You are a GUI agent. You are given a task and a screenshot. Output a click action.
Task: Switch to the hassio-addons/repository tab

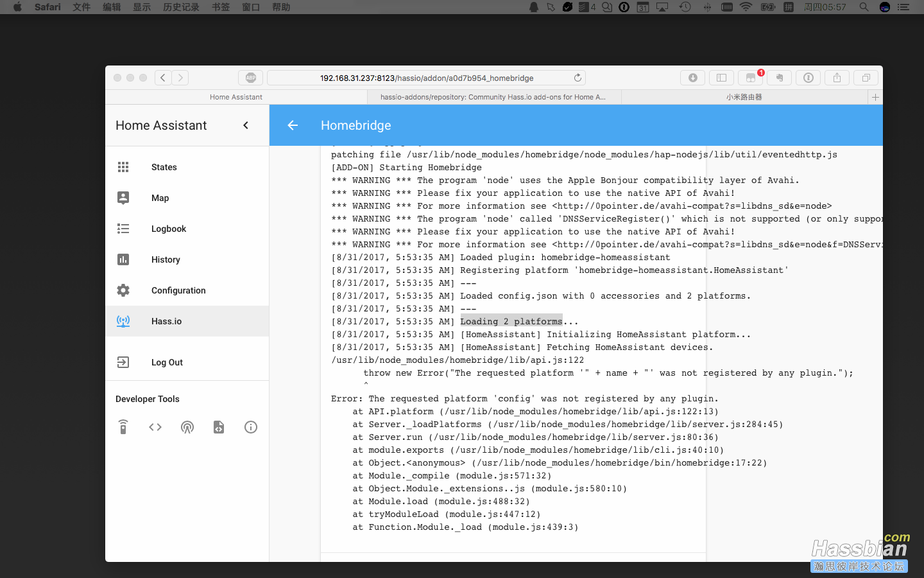tap(493, 97)
